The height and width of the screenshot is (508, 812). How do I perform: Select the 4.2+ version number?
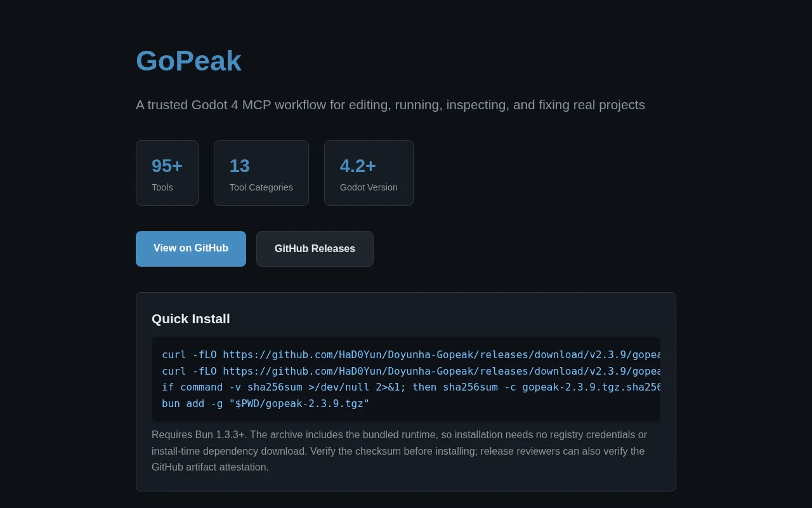358,166
